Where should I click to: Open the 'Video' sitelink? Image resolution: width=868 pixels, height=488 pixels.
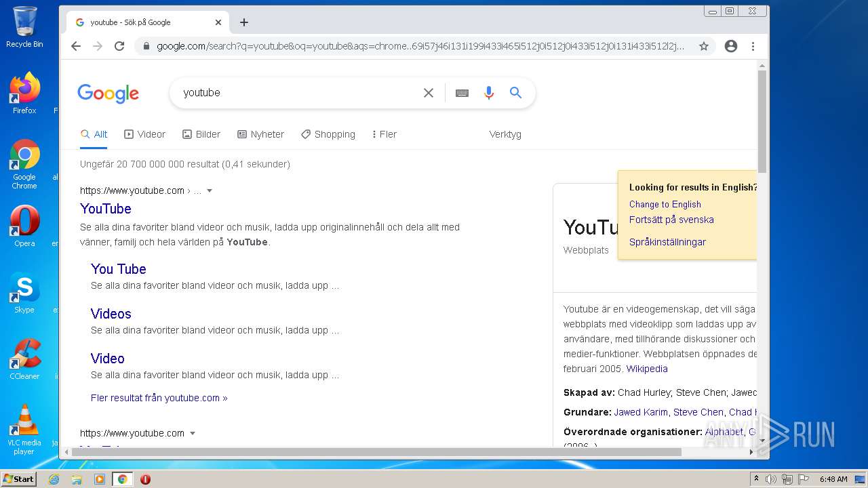coord(108,359)
